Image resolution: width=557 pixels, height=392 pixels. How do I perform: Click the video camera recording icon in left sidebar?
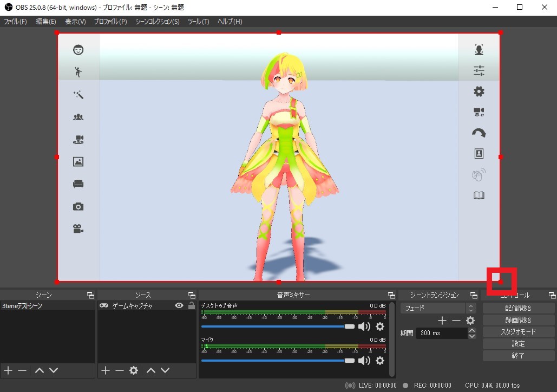click(78, 229)
